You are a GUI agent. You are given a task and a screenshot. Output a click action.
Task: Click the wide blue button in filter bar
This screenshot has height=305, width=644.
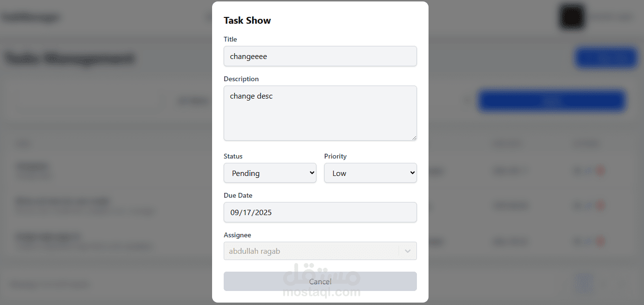coord(552,101)
